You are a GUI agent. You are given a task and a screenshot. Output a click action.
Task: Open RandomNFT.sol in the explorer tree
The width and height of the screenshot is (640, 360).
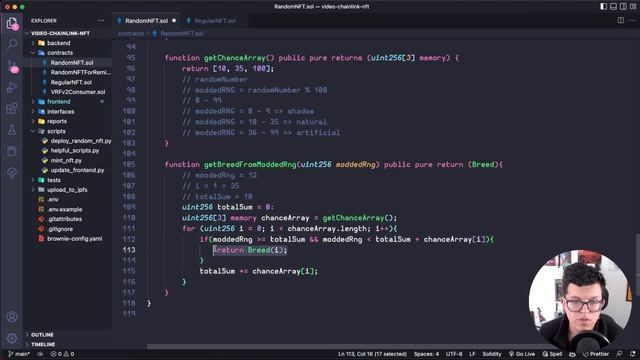pos(72,62)
